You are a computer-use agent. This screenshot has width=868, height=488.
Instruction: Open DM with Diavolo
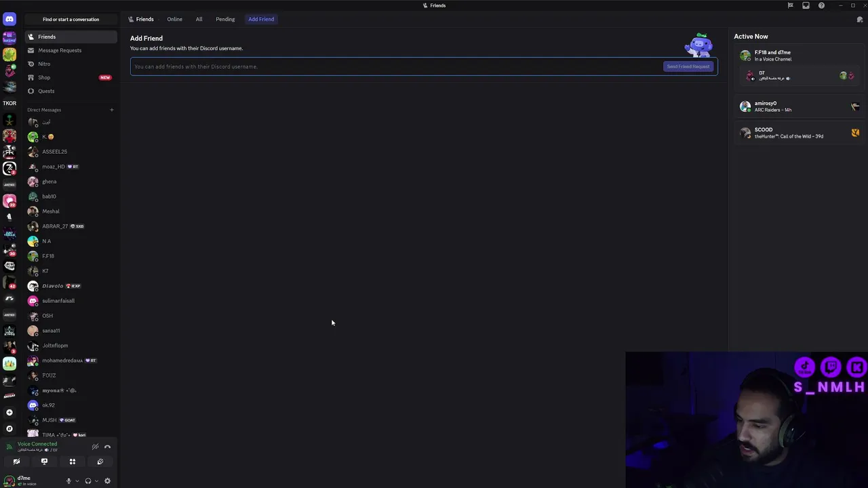(x=71, y=286)
